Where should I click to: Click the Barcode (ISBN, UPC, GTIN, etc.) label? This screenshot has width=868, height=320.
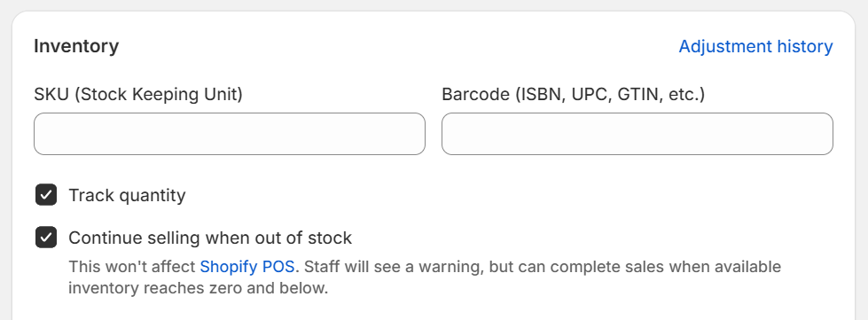[x=574, y=95]
